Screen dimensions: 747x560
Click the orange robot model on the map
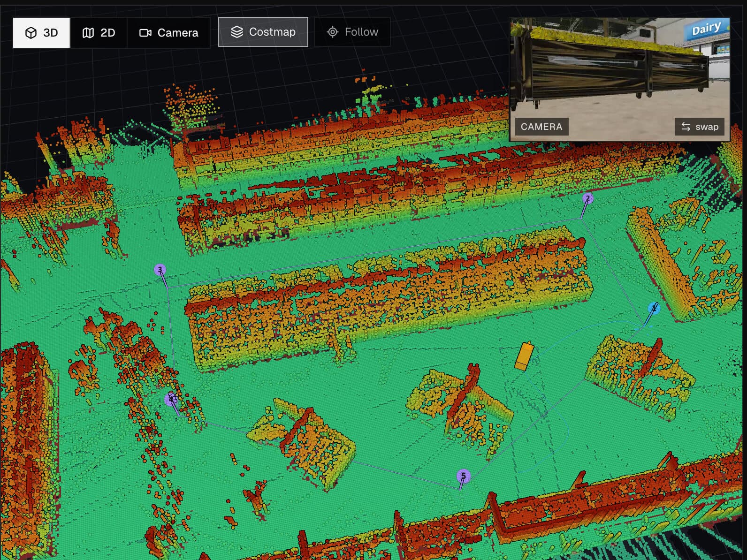click(524, 356)
